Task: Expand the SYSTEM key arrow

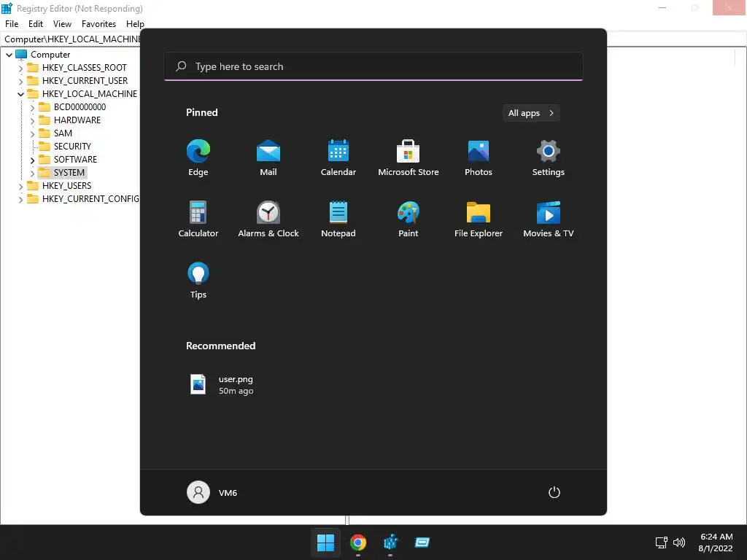Action: click(x=32, y=174)
